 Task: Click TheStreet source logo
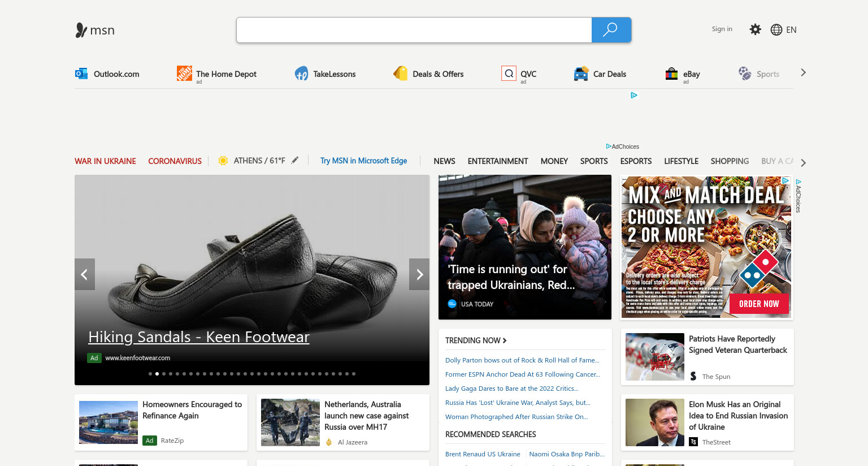693,442
